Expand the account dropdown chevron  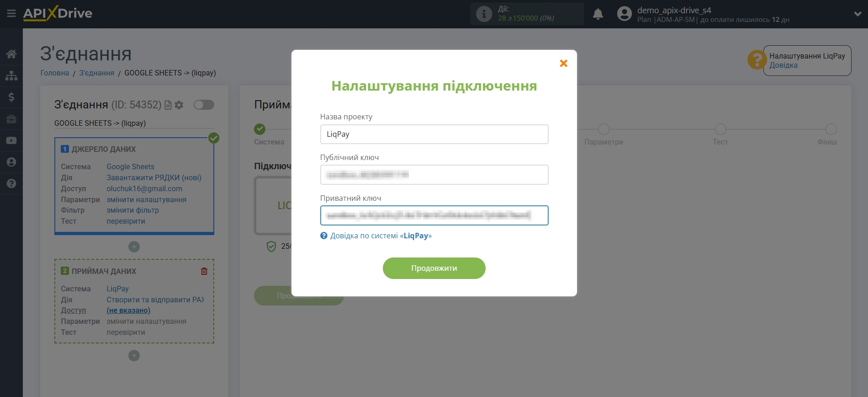coord(857,14)
